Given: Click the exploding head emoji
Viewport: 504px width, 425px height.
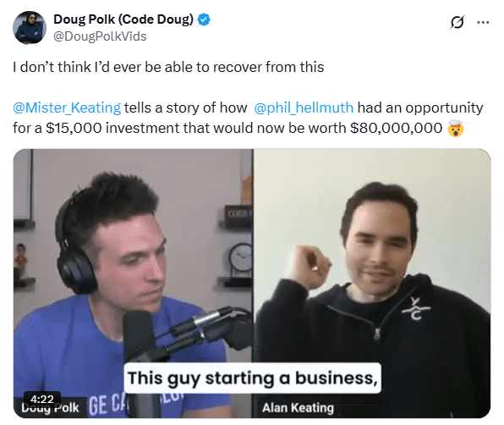Looking at the screenshot, I should pyautogui.click(x=456, y=128).
